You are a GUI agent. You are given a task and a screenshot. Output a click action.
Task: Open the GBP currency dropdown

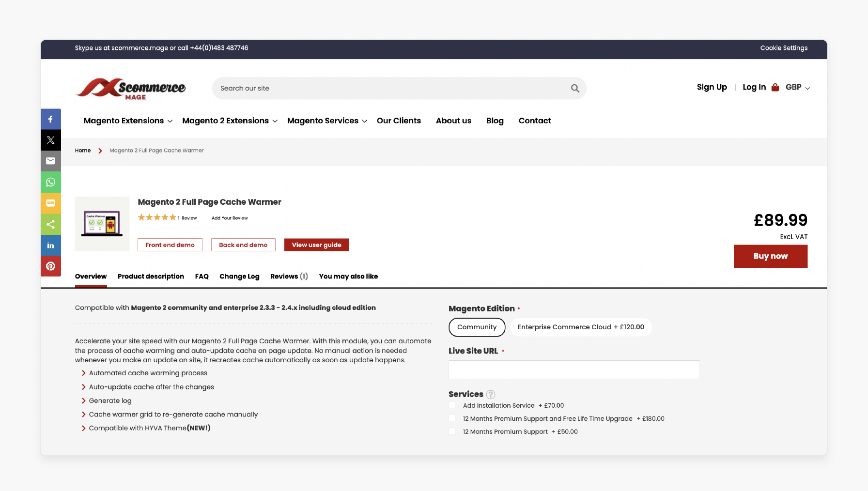tap(798, 87)
